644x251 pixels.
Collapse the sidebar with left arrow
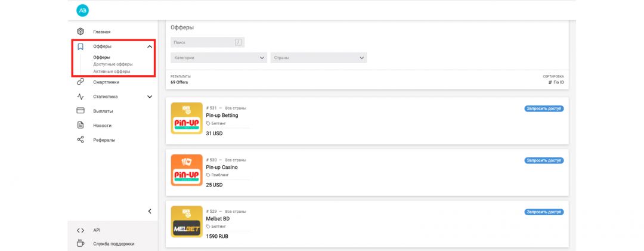(x=149, y=211)
